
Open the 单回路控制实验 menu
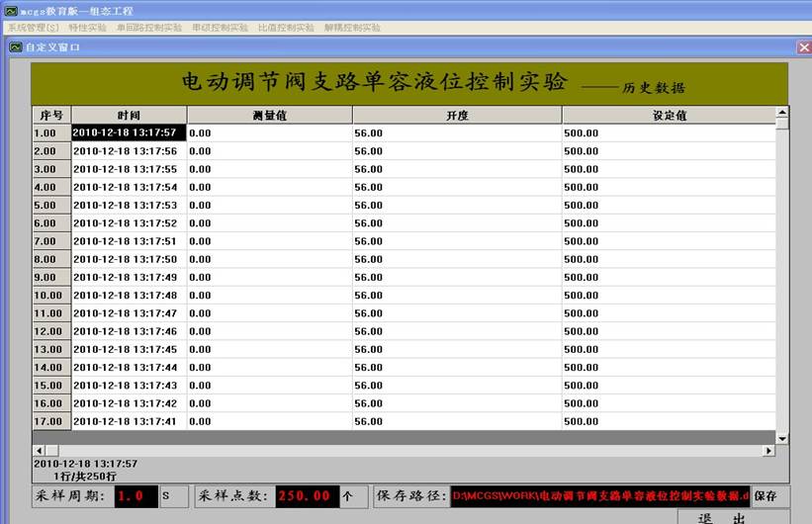148,28
